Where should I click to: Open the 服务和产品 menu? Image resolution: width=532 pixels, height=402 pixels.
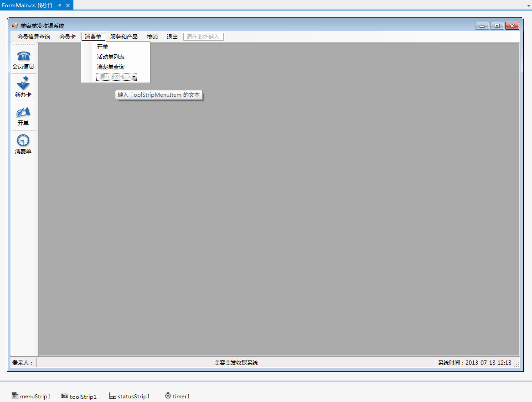coord(124,37)
